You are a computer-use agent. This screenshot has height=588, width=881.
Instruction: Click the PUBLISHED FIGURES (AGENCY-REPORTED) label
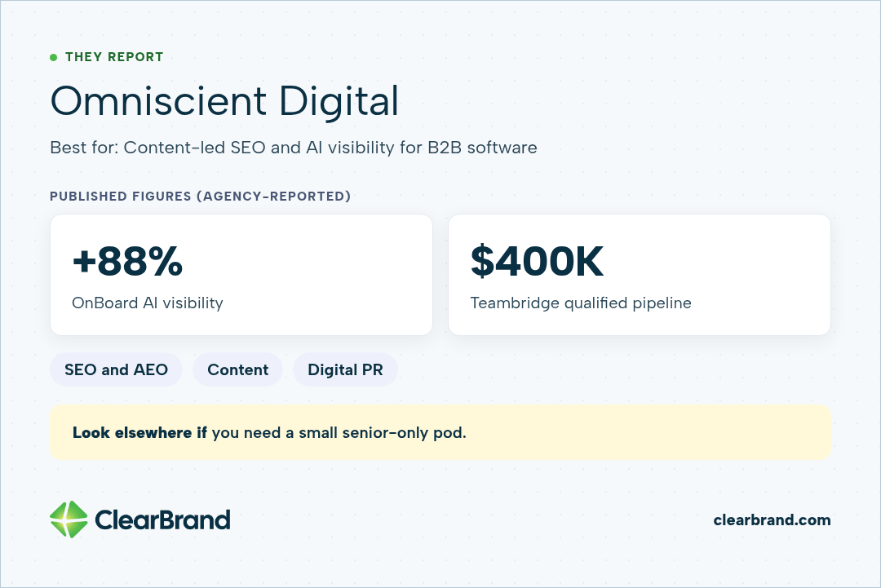coord(200,196)
